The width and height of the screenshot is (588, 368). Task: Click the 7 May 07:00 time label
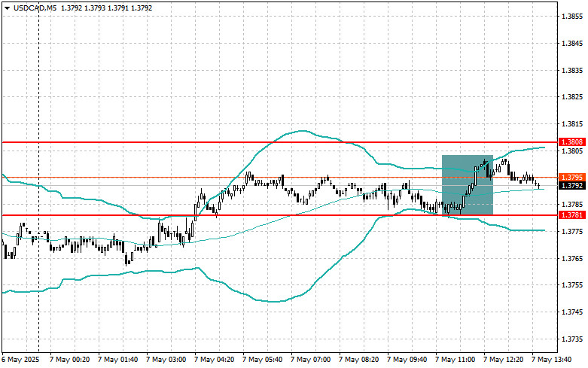(x=310, y=360)
